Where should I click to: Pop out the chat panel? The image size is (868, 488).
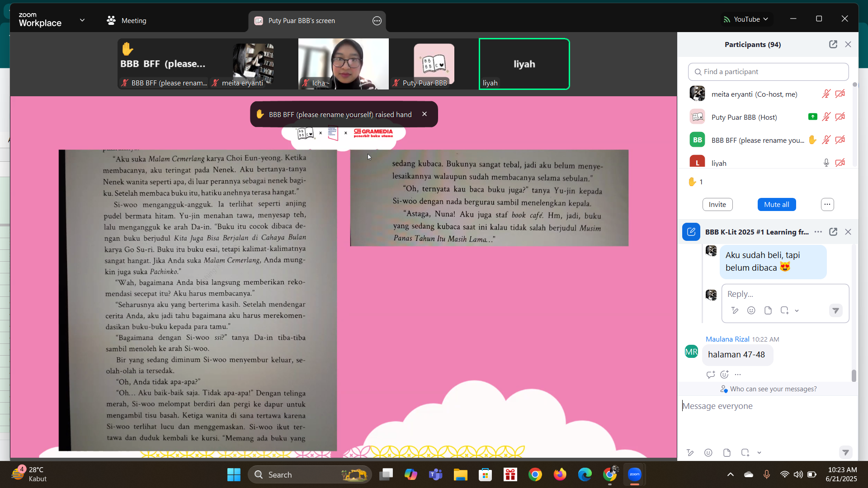tap(833, 232)
